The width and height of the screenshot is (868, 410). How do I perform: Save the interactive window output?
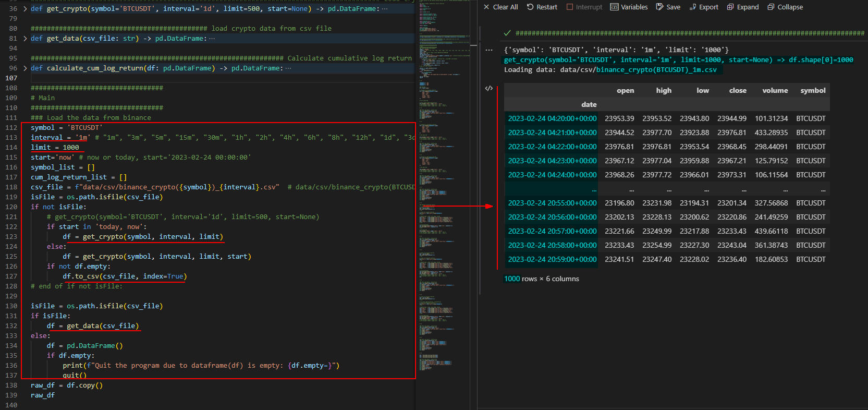pyautogui.click(x=668, y=7)
